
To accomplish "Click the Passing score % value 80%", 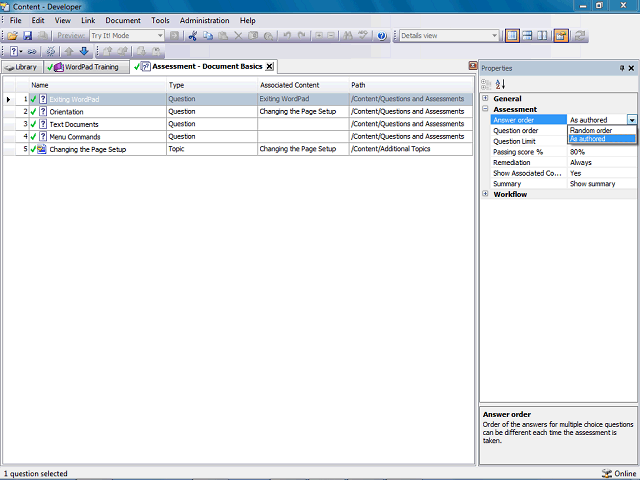I will [602, 152].
